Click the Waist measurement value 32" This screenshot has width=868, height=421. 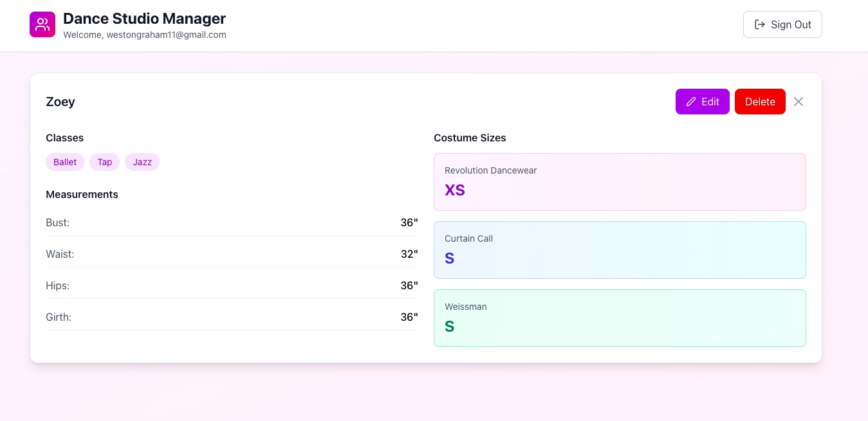point(409,254)
